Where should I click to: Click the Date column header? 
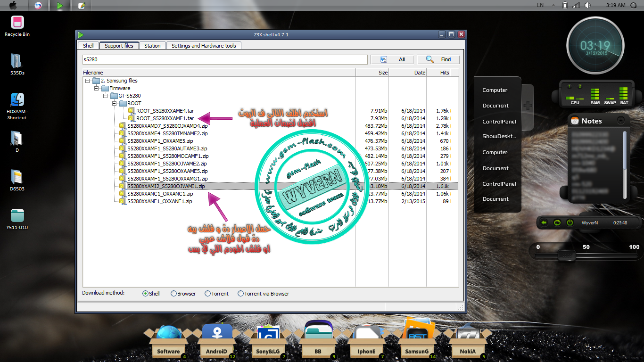(408, 73)
